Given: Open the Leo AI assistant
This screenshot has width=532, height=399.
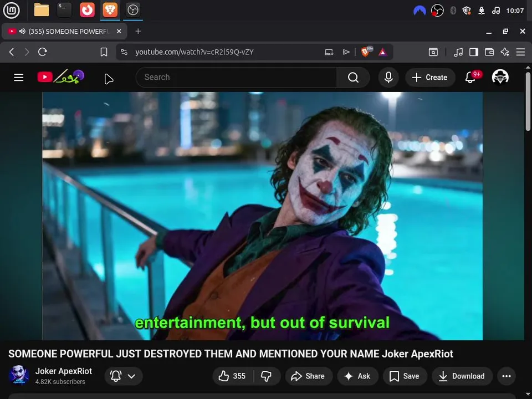Looking at the screenshot, I should (505, 52).
